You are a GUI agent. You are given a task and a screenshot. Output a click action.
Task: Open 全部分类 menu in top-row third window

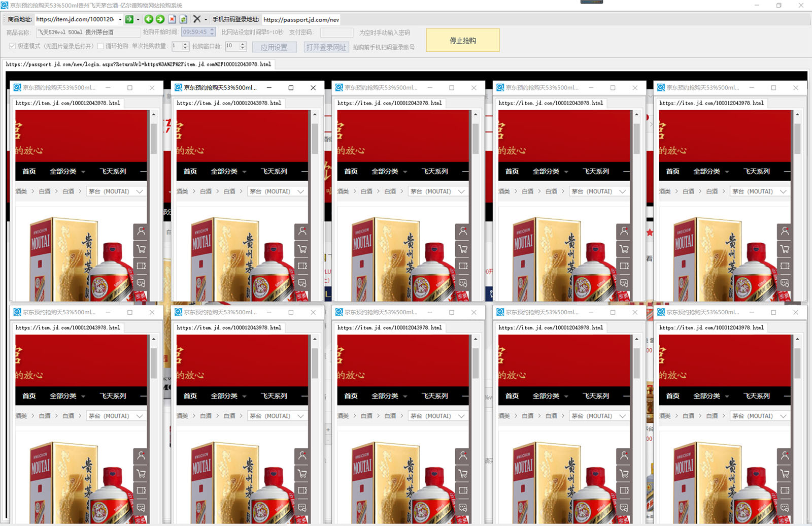coord(389,172)
